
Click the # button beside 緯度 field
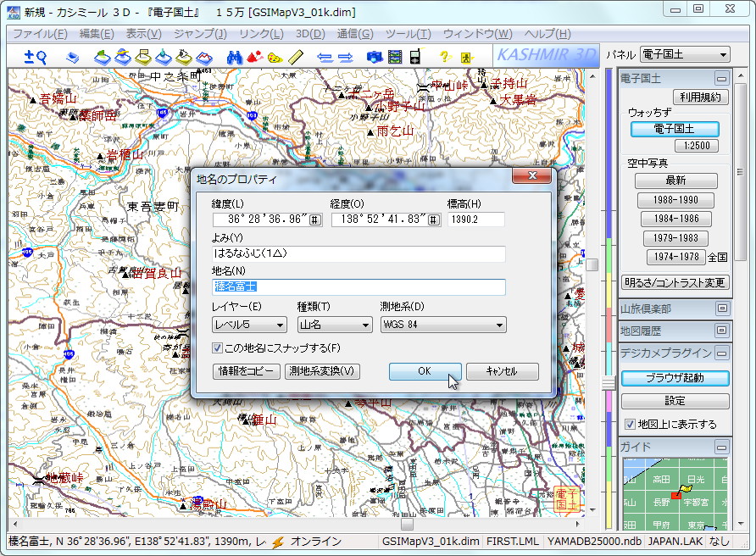pyautogui.click(x=314, y=220)
